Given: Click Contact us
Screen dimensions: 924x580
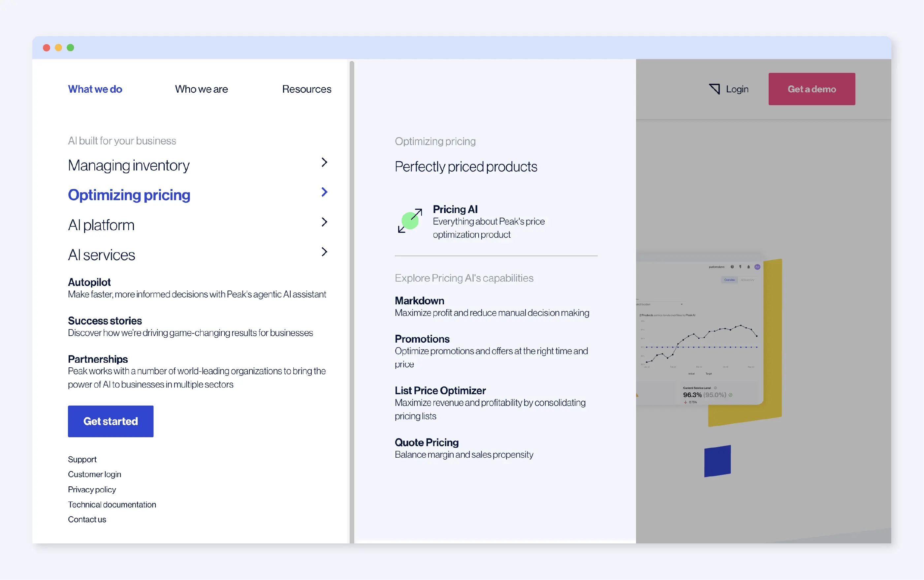Looking at the screenshot, I should (x=87, y=519).
